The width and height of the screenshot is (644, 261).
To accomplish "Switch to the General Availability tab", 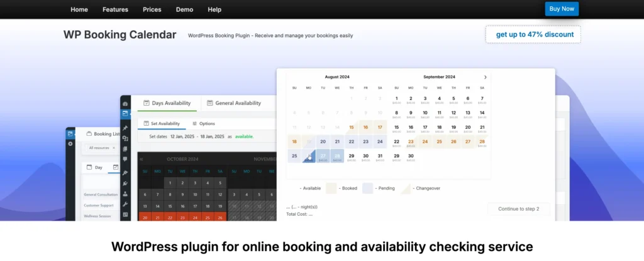I will point(234,103).
